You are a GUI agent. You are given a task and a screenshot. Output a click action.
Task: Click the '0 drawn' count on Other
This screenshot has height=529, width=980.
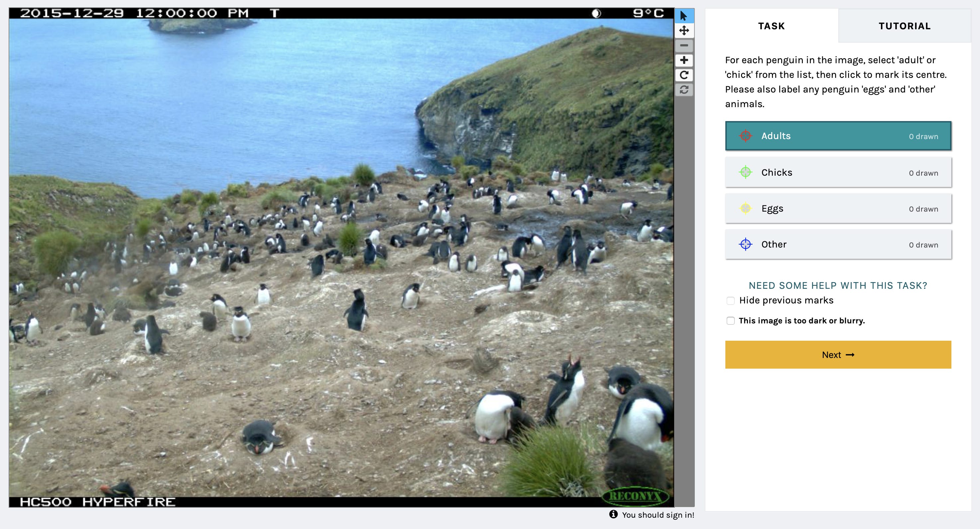923,245
